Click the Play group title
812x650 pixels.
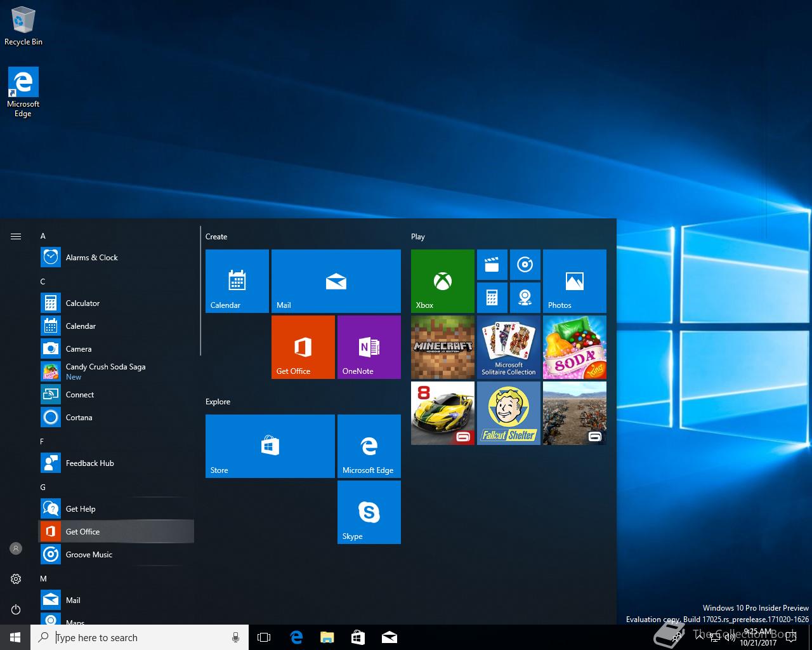click(418, 237)
